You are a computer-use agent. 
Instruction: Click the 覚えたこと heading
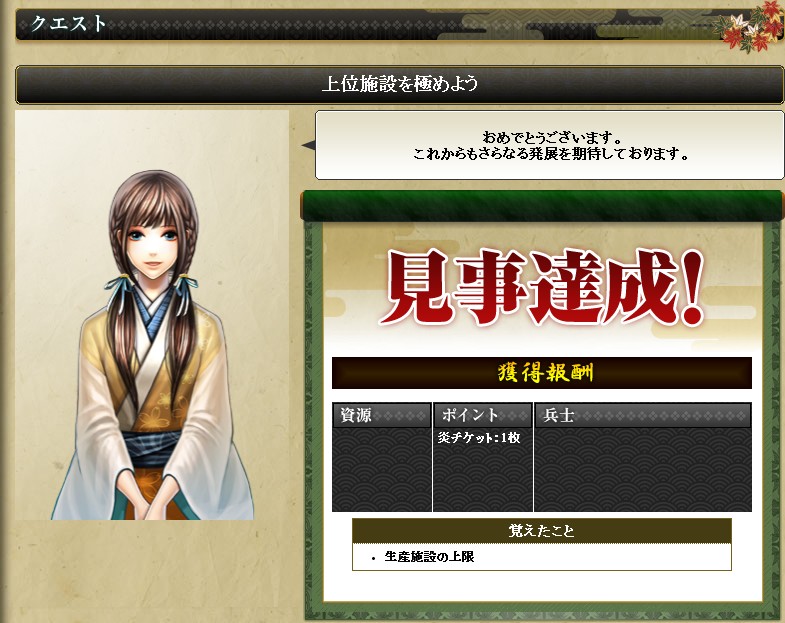click(x=542, y=531)
